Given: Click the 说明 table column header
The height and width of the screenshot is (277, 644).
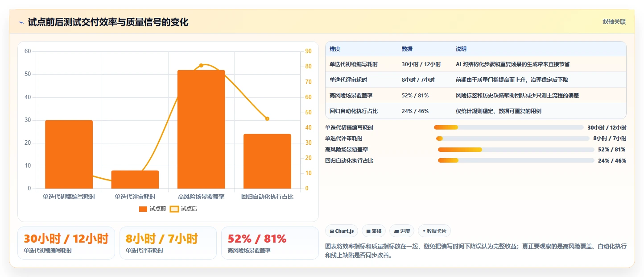Looking at the screenshot, I should (461, 49).
